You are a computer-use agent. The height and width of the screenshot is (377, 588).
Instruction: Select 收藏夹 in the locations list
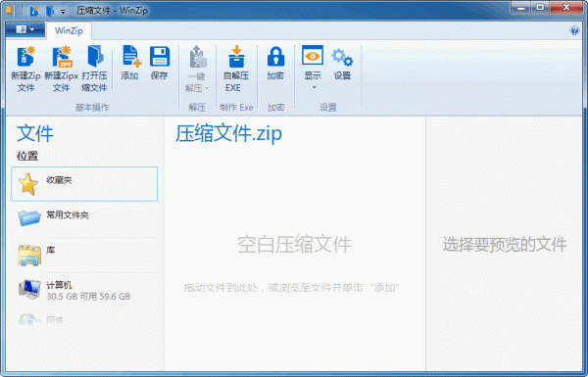pos(84,184)
